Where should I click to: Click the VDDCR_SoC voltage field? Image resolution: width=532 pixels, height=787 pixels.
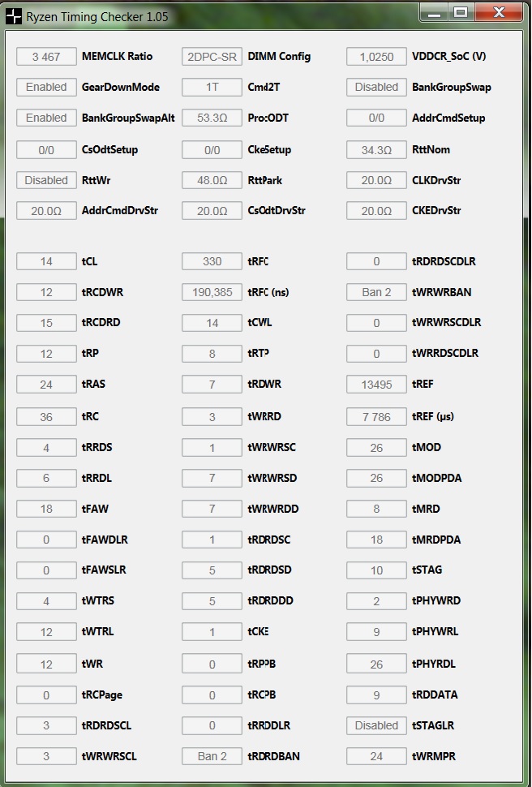click(376, 57)
